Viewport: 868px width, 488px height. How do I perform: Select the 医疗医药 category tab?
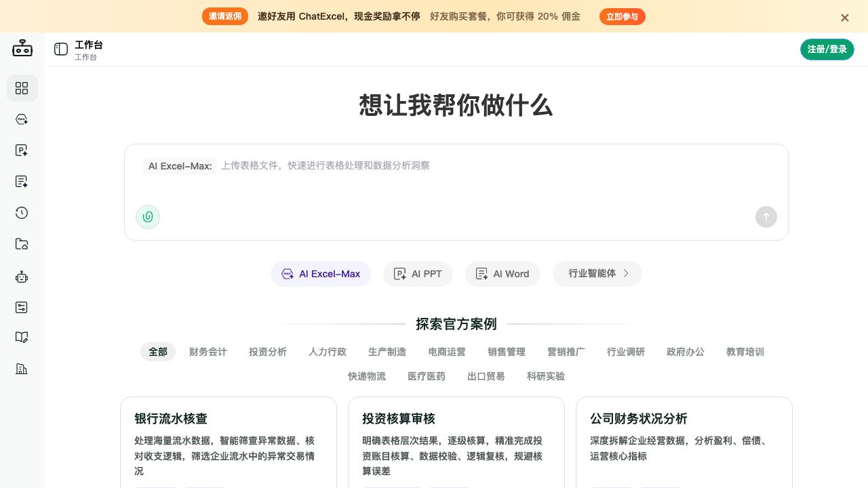coord(427,376)
